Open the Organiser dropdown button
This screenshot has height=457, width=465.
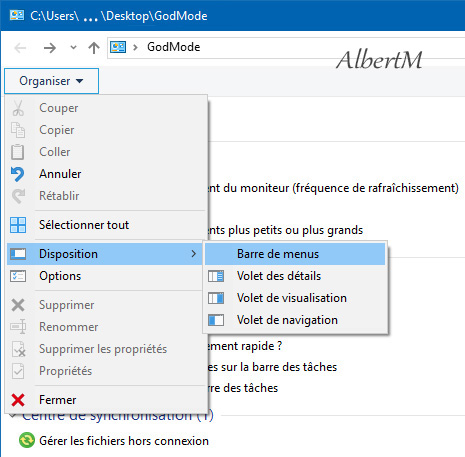point(51,81)
